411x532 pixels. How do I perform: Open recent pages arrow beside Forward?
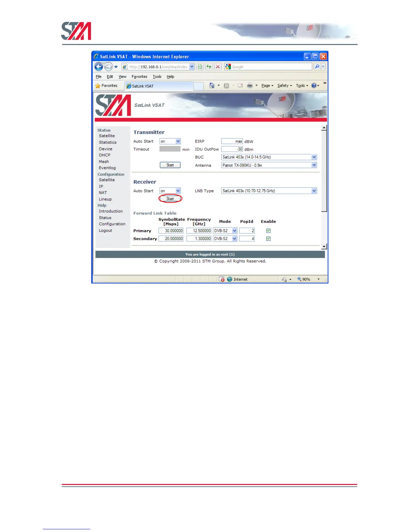[x=116, y=67]
